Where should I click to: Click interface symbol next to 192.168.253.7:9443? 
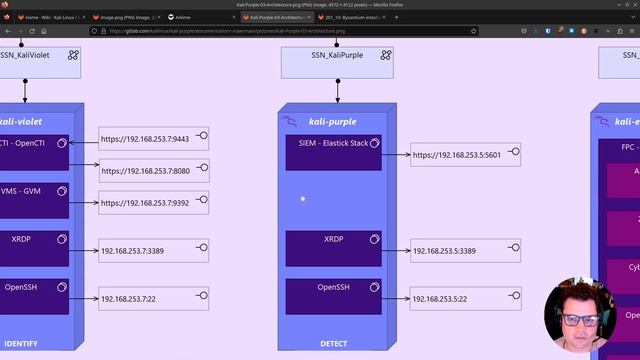click(202, 136)
